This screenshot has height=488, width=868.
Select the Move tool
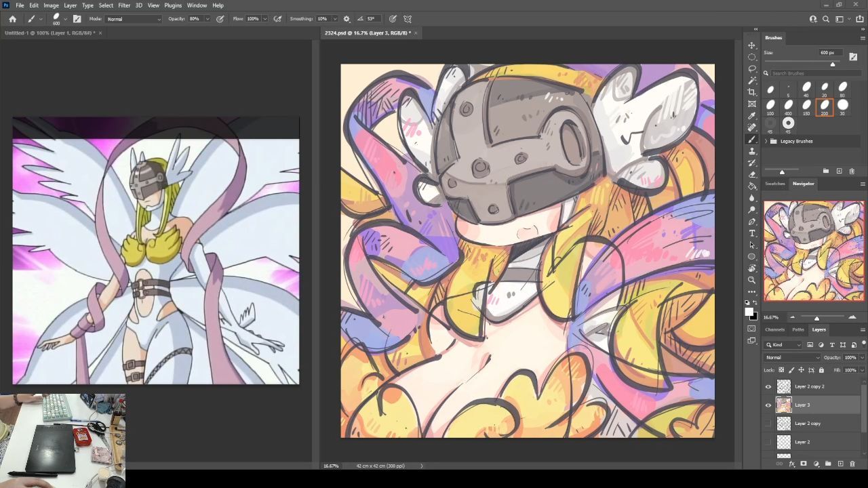click(751, 45)
